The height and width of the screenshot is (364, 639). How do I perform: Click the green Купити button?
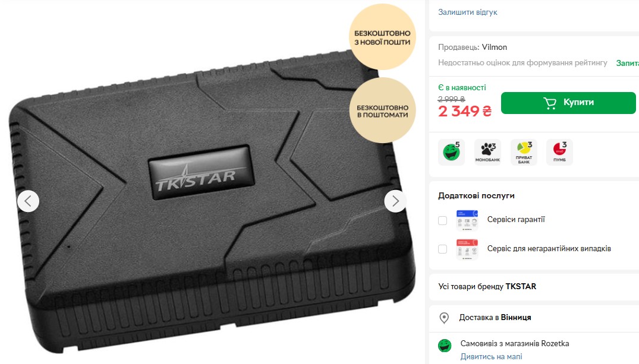pos(568,103)
